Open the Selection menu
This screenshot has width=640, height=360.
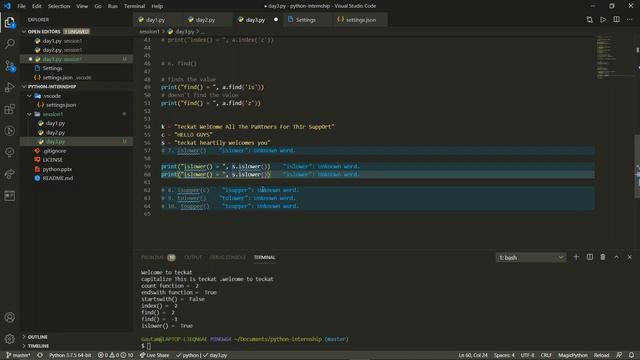(x=59, y=6)
